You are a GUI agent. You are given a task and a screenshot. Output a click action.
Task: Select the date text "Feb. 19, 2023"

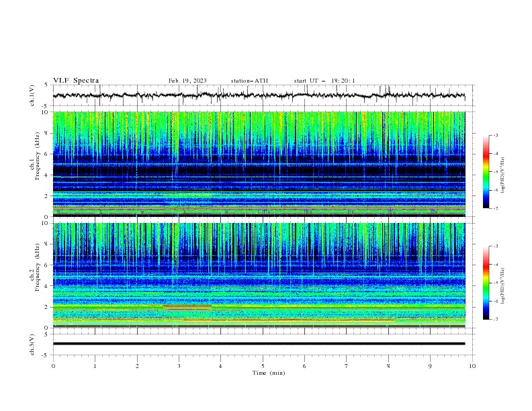click(187, 81)
